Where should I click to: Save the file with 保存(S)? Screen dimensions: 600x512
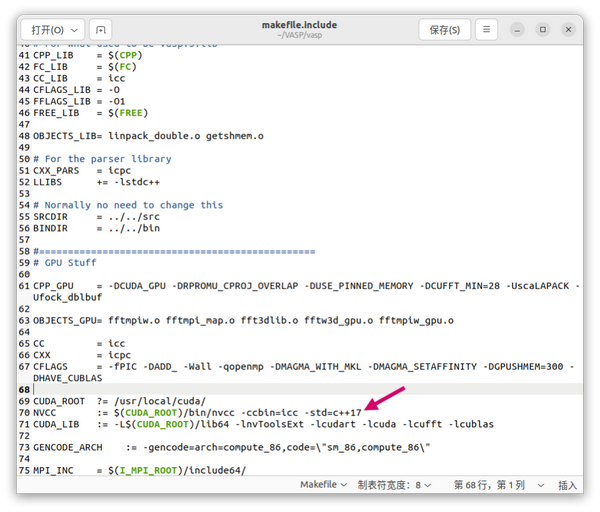445,30
